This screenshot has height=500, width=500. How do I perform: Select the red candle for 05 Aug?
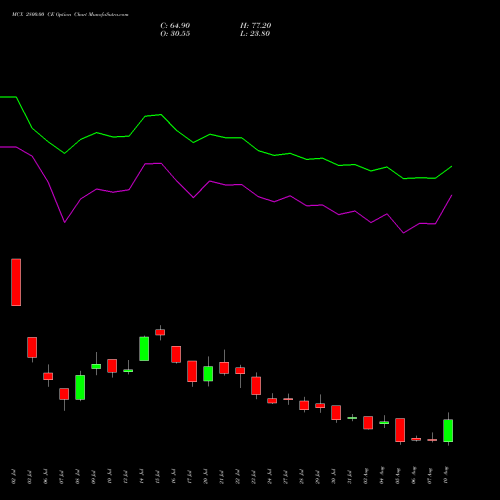pyautogui.click(x=400, y=430)
